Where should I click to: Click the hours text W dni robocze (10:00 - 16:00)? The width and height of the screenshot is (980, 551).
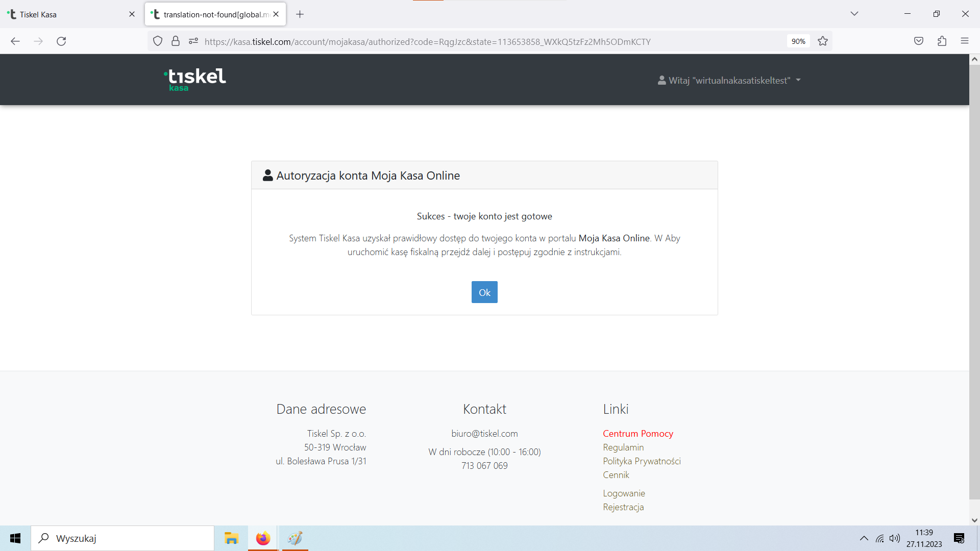[x=484, y=452]
